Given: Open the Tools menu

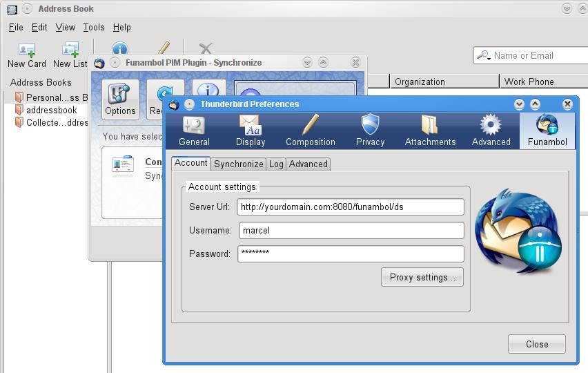Looking at the screenshot, I should (94, 27).
